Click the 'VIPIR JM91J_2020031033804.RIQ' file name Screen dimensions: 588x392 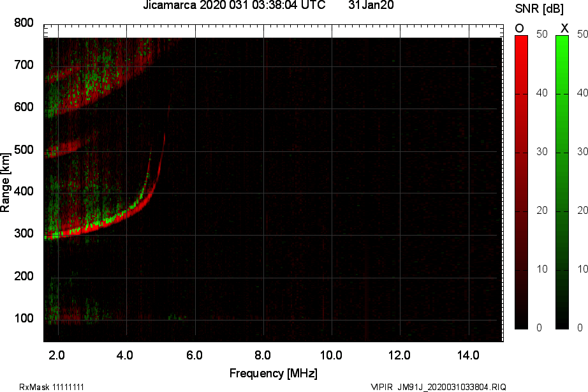click(x=438, y=387)
